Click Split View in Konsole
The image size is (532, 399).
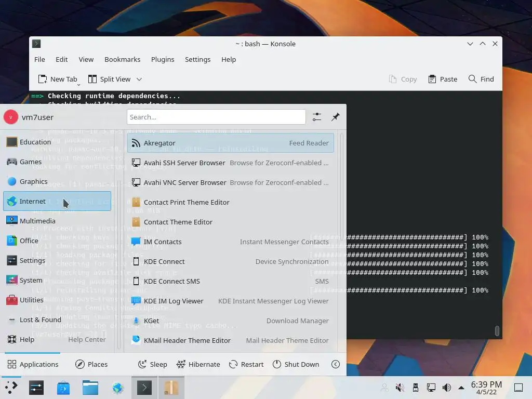(x=109, y=79)
